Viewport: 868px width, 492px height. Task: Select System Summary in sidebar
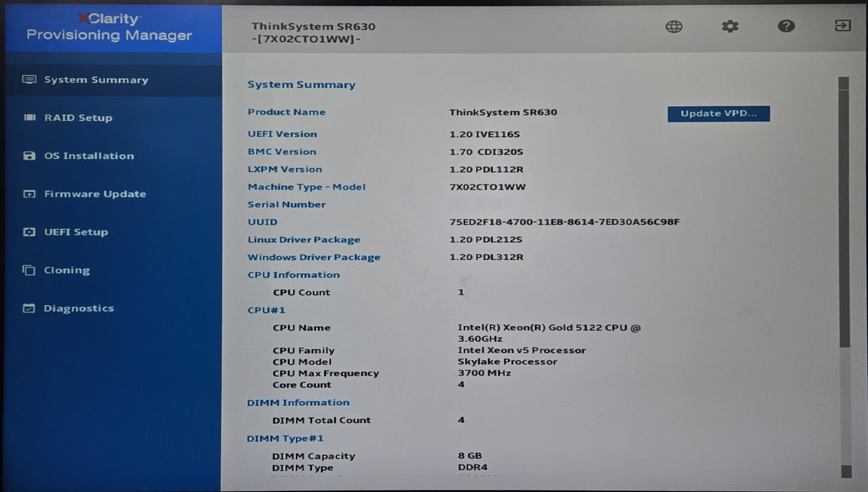click(x=112, y=80)
